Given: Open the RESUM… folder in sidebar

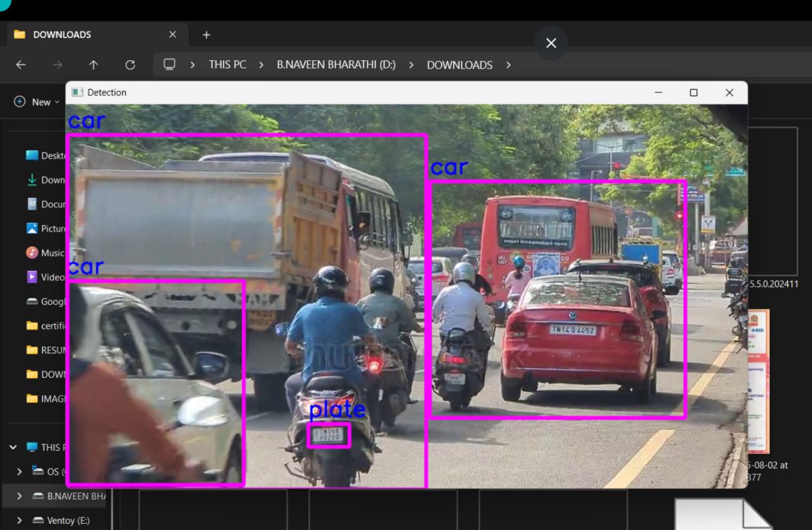Looking at the screenshot, I should [x=46, y=350].
